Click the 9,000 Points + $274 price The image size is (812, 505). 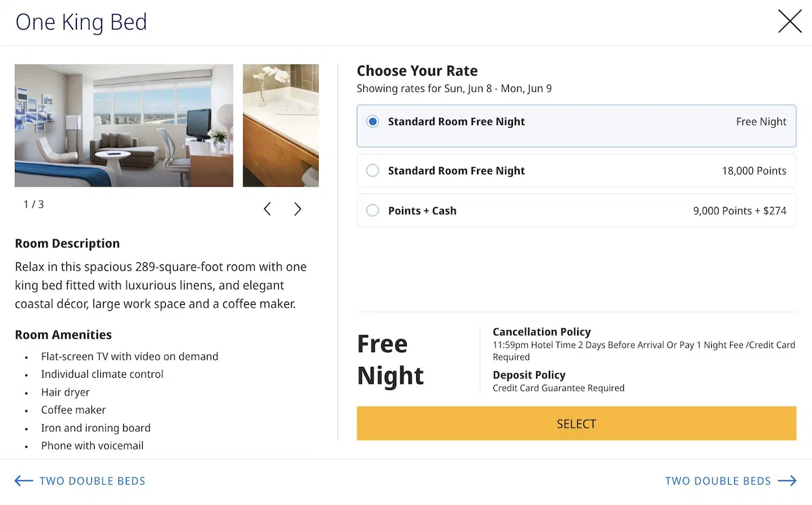coord(740,211)
